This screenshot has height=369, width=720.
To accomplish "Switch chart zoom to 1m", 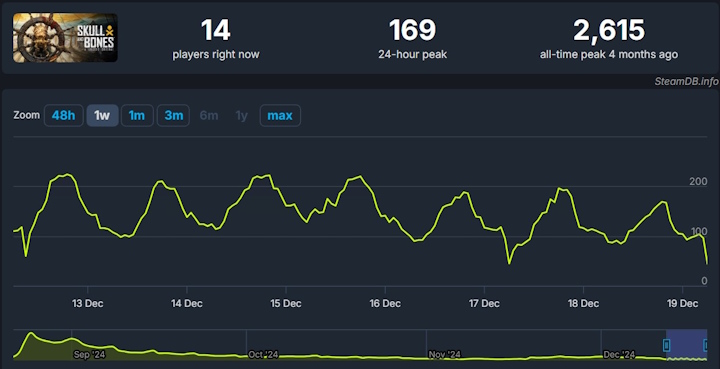I will 137,115.
